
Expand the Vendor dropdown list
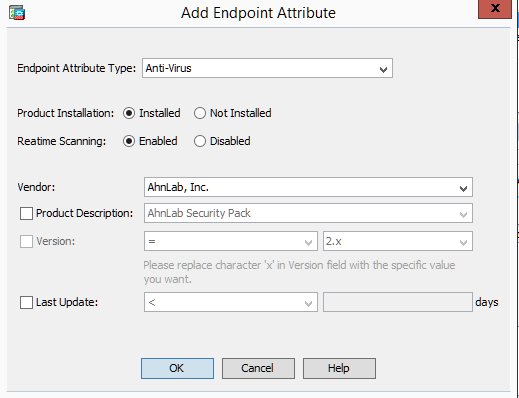(308, 187)
